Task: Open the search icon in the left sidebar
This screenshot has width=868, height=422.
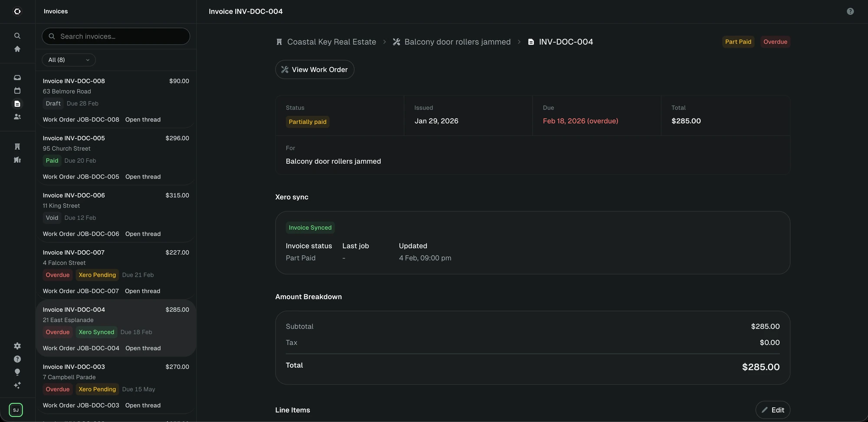Action: coord(17,36)
